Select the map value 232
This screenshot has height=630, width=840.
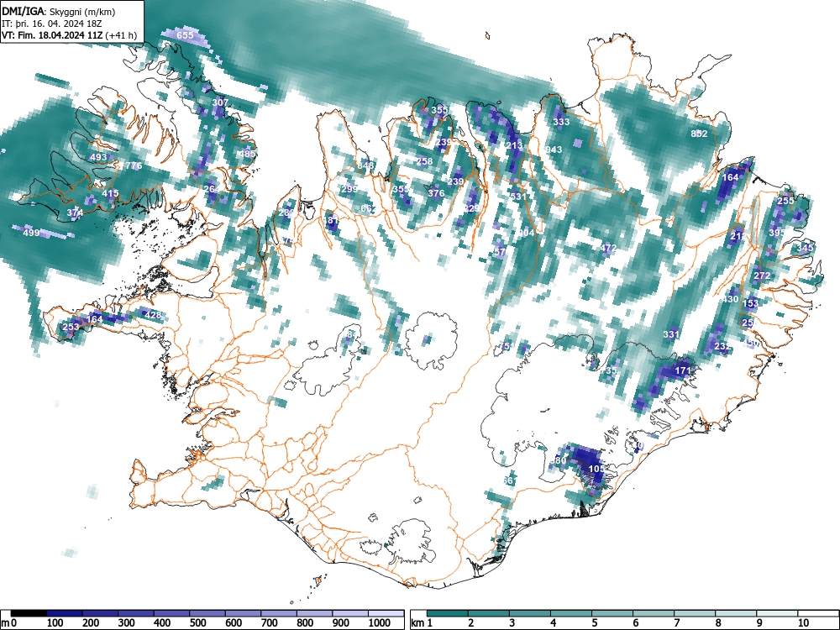coord(722,347)
